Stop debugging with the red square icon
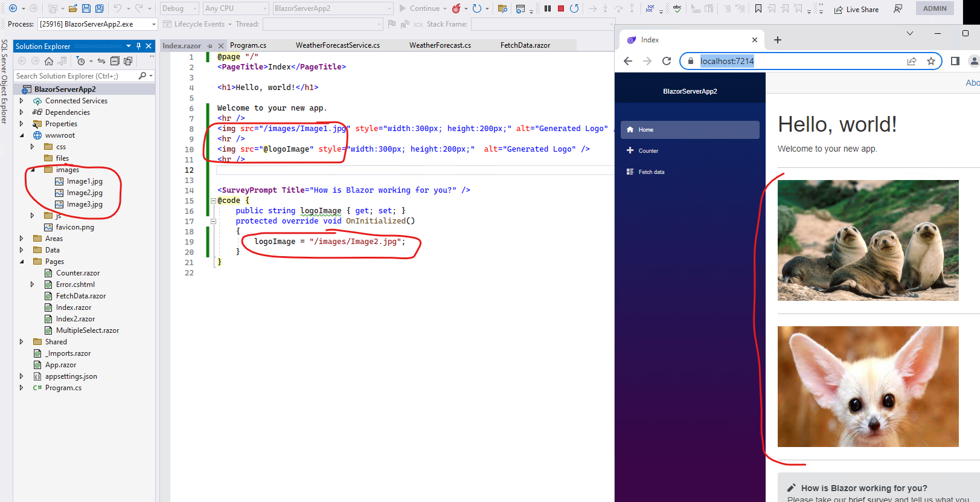This screenshot has height=502, width=980. coord(561,8)
